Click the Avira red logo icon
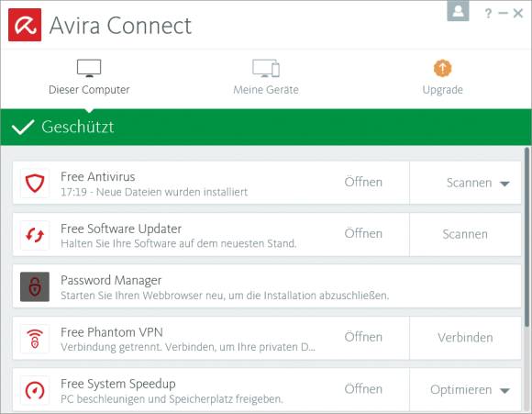This screenshot has height=414, width=532. pyautogui.click(x=25, y=25)
